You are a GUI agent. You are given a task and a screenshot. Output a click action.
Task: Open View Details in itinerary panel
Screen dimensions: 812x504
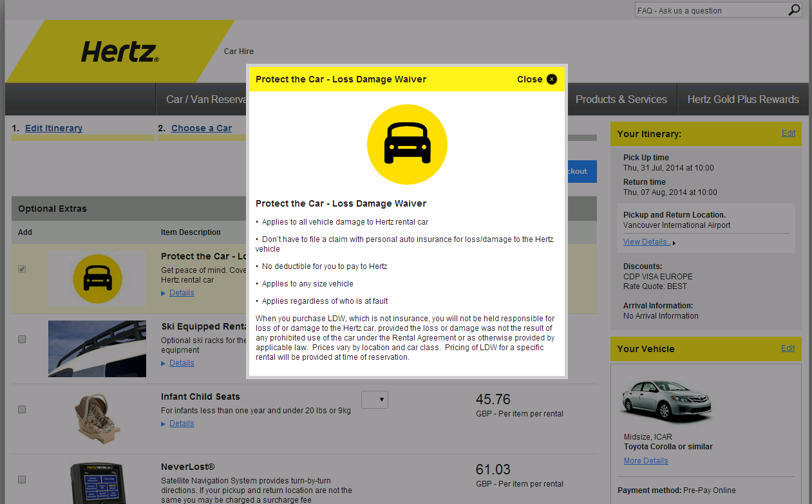click(647, 242)
